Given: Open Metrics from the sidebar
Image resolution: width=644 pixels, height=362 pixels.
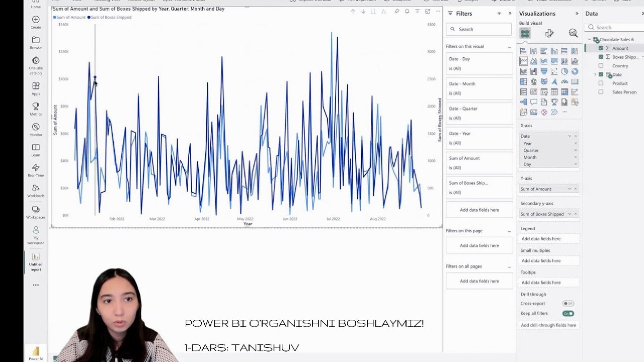Looking at the screenshot, I should [x=36, y=109].
